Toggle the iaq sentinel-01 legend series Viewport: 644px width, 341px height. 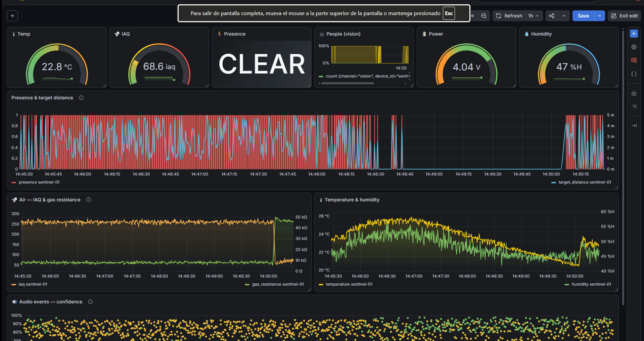(33, 284)
